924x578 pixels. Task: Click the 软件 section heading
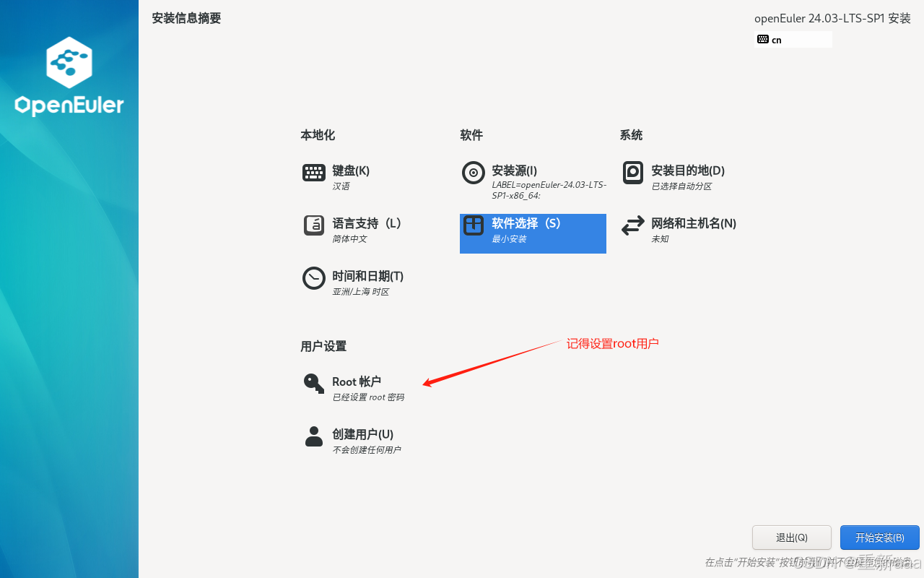pyautogui.click(x=471, y=135)
